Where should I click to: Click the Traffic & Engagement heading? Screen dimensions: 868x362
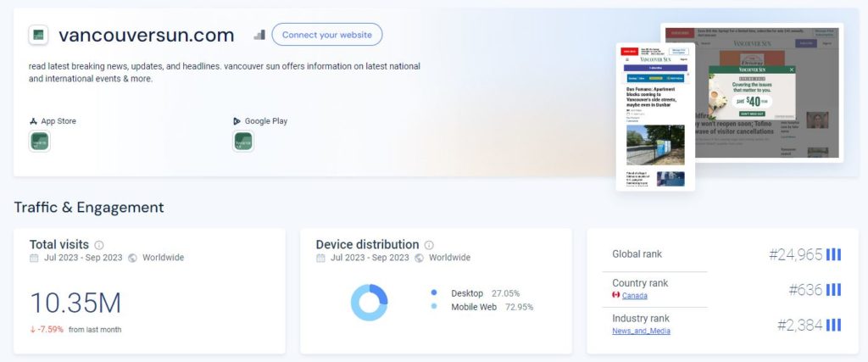tap(89, 208)
